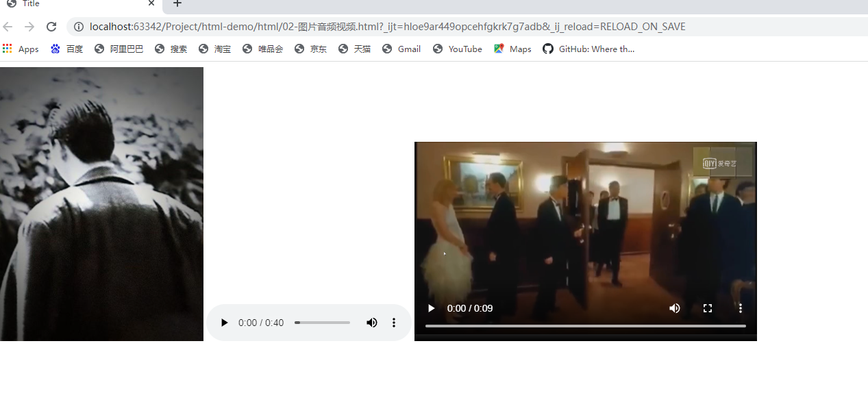
Task: Open the YouTube bookmark
Action: click(458, 49)
